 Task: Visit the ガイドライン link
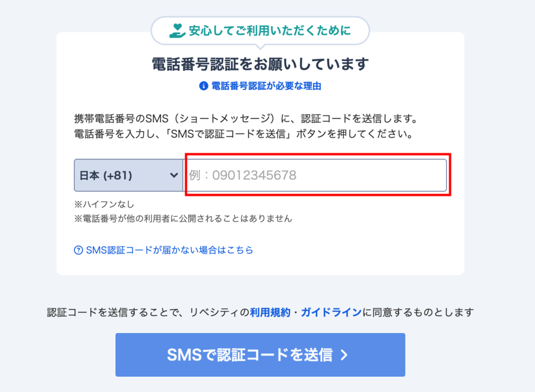click(331, 313)
